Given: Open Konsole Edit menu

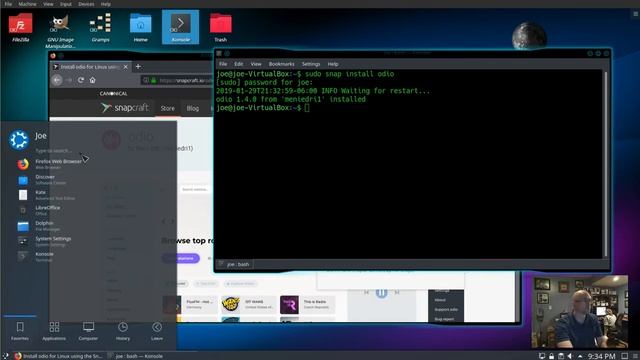Looking at the screenshot, I should pos(238,64).
